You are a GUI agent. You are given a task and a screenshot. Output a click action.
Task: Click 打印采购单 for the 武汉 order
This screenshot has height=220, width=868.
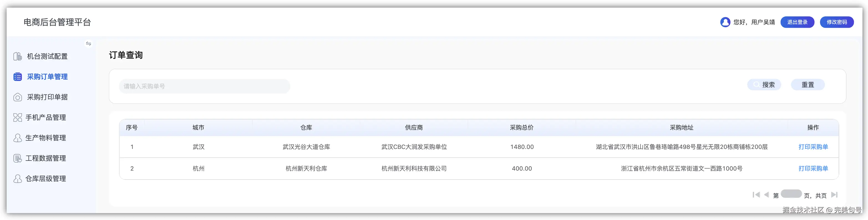click(x=813, y=147)
